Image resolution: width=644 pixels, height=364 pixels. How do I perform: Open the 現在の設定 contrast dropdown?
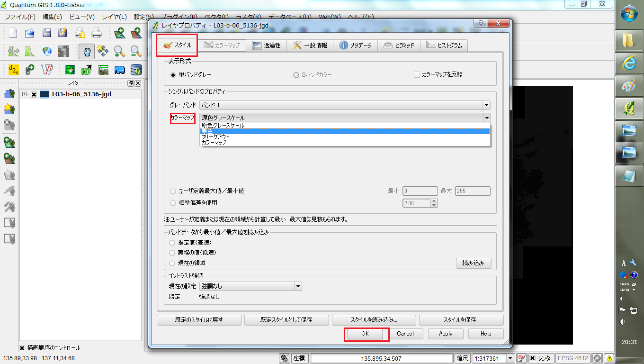pos(250,286)
